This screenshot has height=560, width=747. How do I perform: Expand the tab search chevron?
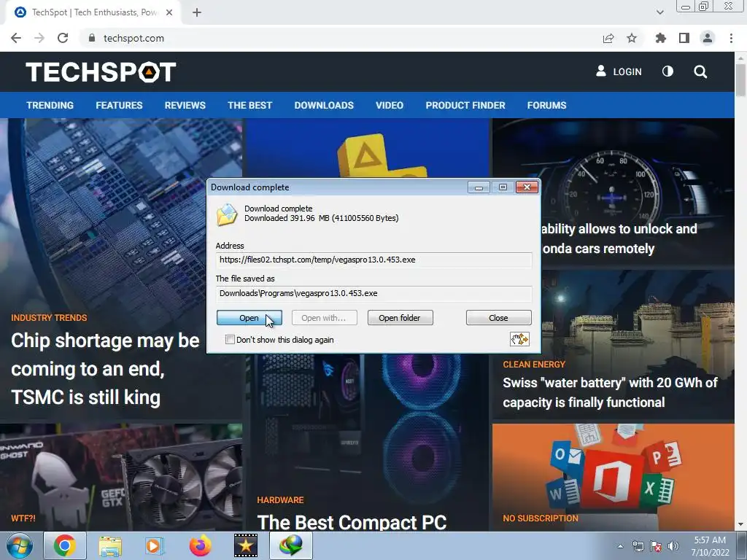click(659, 12)
